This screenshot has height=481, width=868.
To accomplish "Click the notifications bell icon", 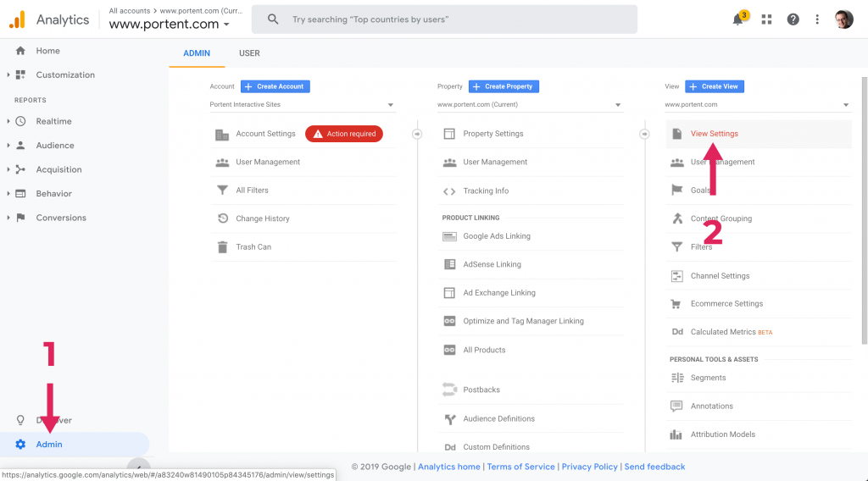I will coord(737,19).
